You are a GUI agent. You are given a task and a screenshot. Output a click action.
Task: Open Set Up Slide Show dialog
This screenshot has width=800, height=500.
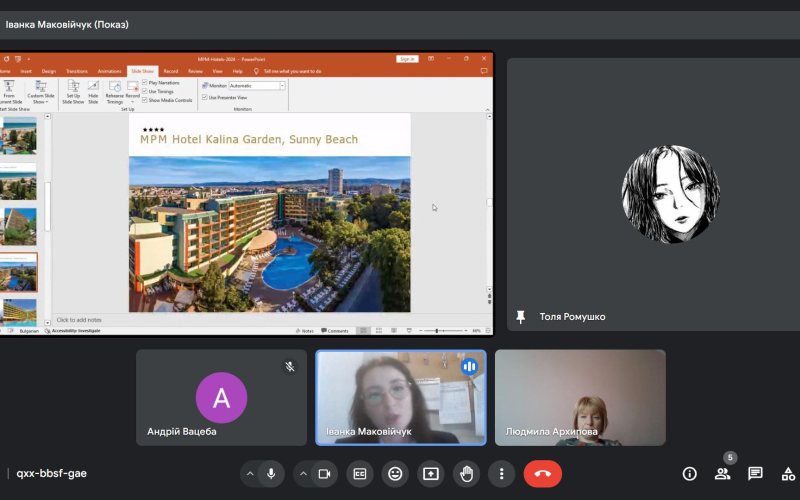[73, 92]
